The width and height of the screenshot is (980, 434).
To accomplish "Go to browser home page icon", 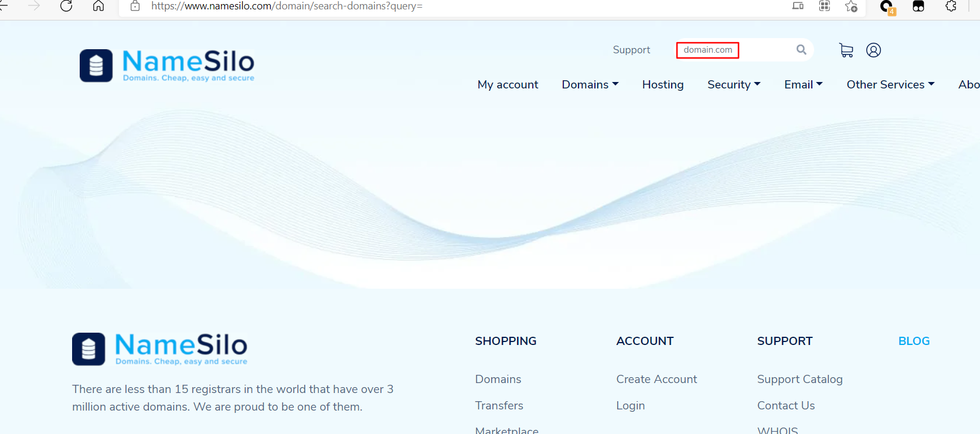I will pyautogui.click(x=98, y=6).
